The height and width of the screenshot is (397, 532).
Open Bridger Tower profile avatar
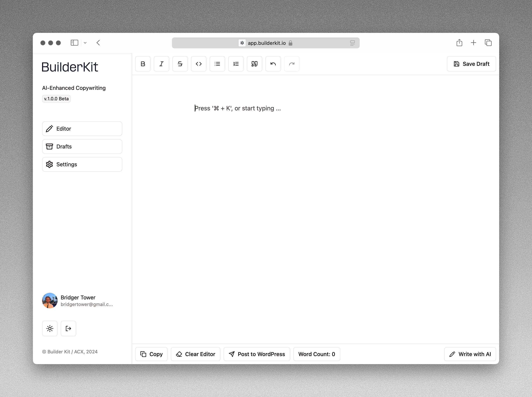(50, 301)
